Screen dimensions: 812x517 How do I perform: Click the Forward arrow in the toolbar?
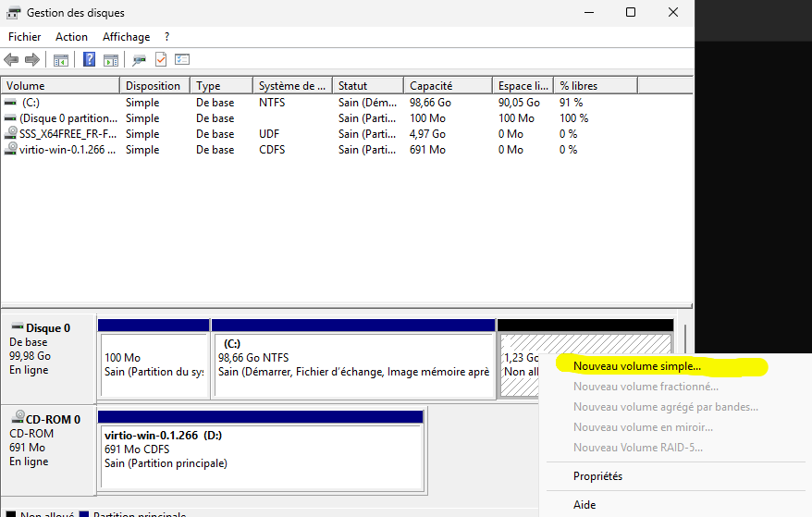tap(32, 60)
